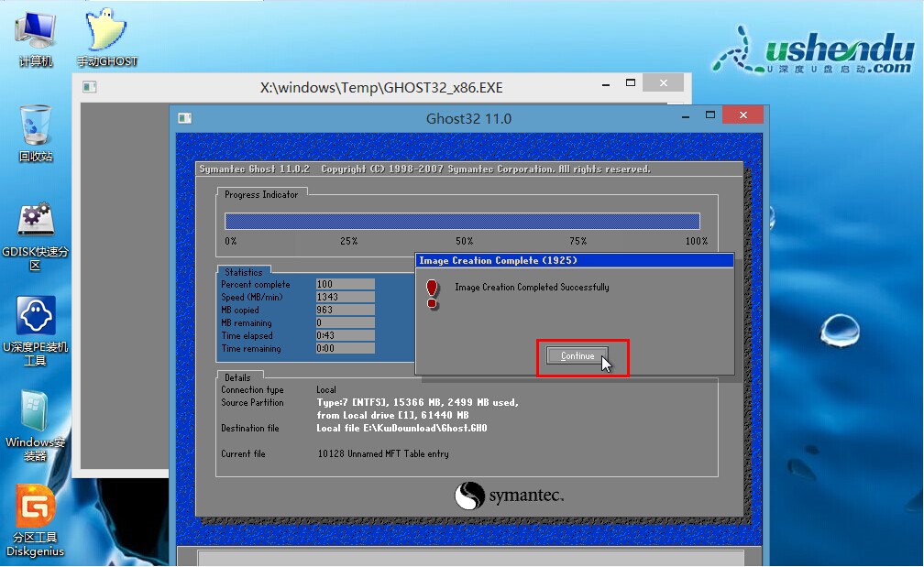Click the Time remaining value 0:00
Screen dimensions: 924x567
(346, 349)
